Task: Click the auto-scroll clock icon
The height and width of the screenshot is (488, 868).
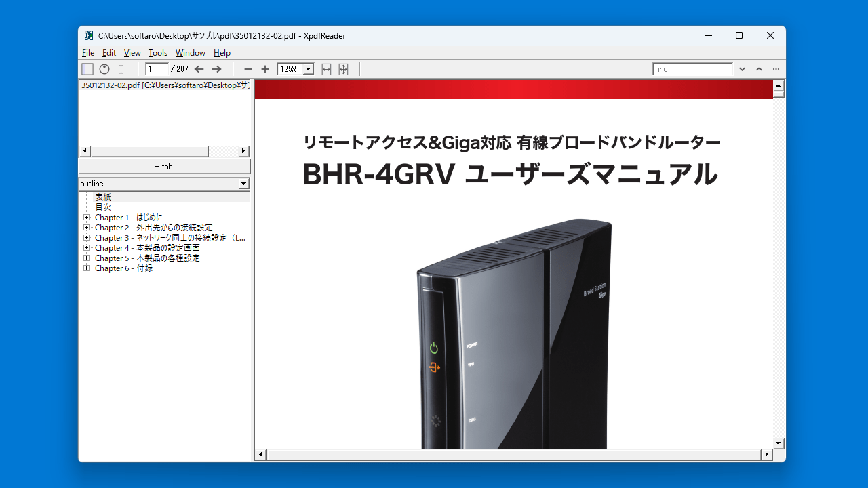Action: (104, 69)
